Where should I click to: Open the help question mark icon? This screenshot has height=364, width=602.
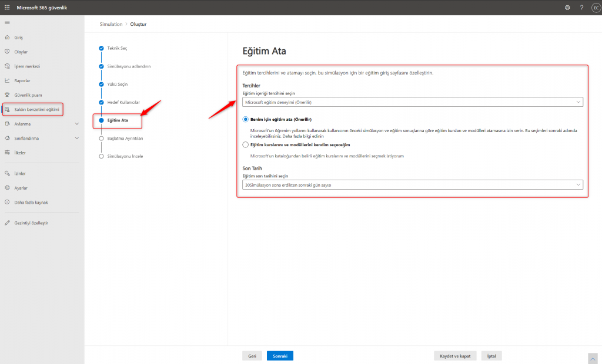(x=581, y=8)
